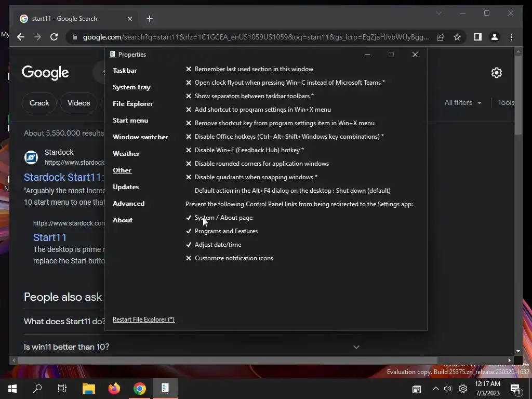Reload the Google search page
Screen dimensions: 532x399
click(54, 37)
